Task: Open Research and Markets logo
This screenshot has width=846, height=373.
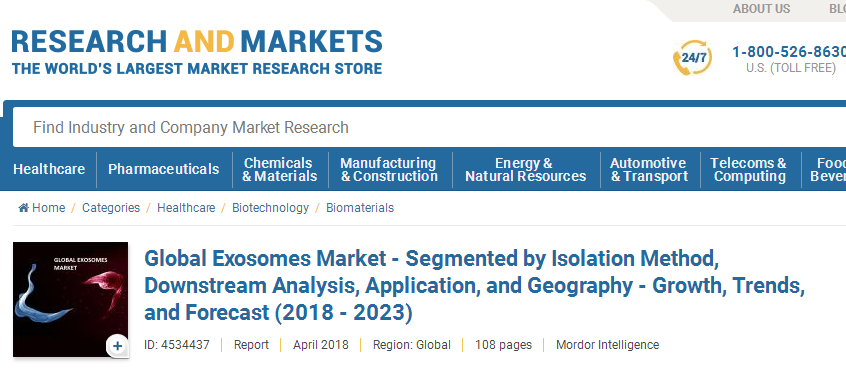Action: (x=197, y=52)
